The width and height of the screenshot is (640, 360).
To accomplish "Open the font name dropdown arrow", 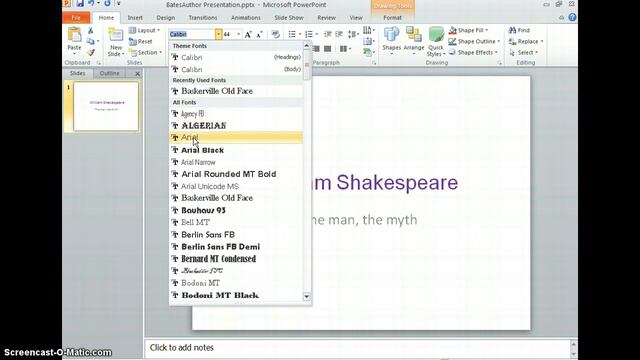I will click(218, 34).
